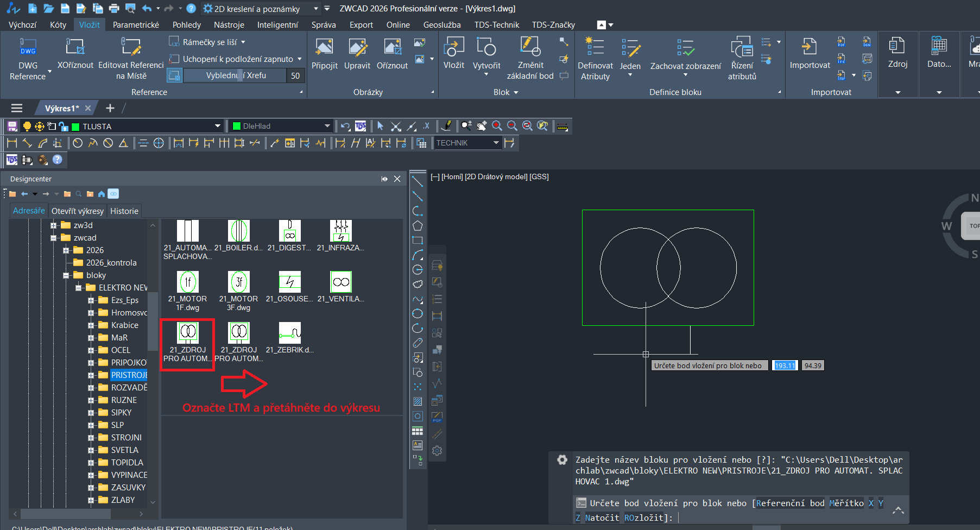
Task: Click the Designcenter home icon
Action: pyautogui.click(x=102, y=194)
